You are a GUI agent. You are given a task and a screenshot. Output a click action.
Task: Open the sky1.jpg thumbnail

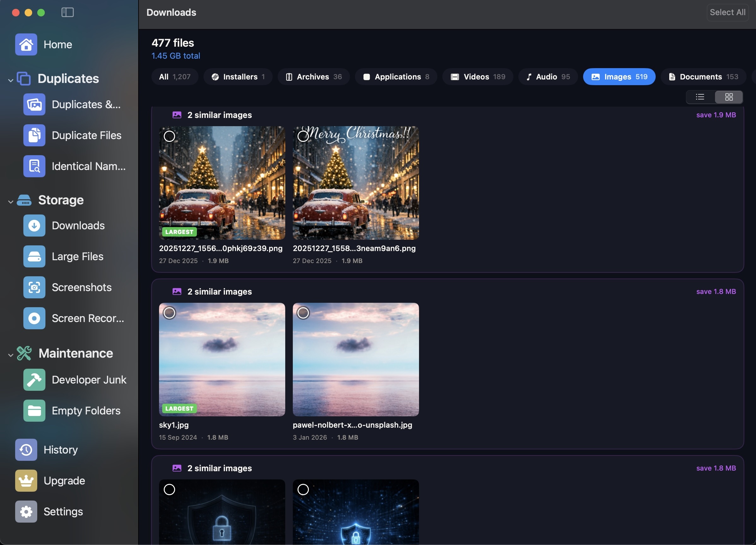222,360
